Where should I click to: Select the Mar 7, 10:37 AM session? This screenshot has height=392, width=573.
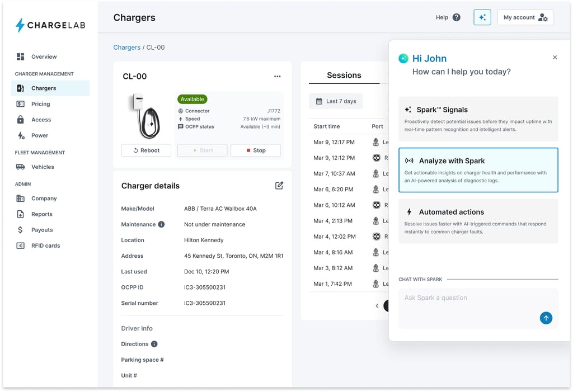coord(348,173)
